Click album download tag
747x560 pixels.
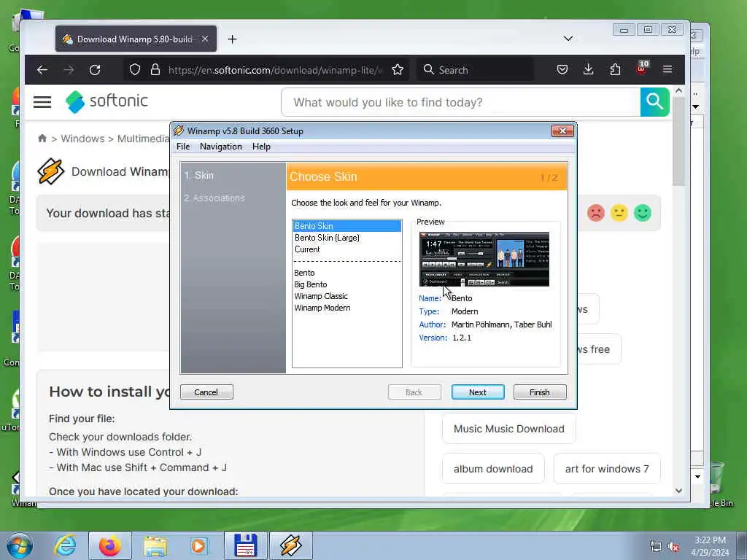tap(493, 469)
